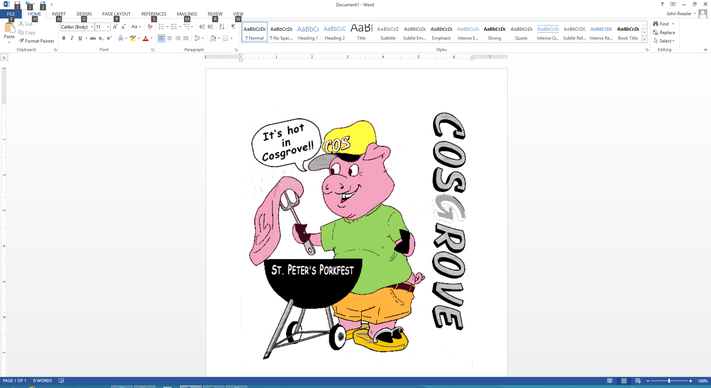Apply numbered list formatting
The image size is (711, 388).
pyautogui.click(x=174, y=27)
